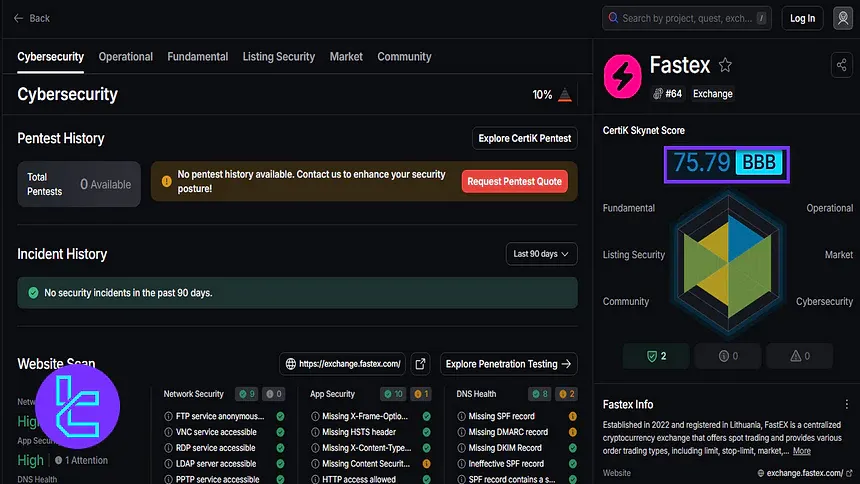The width and height of the screenshot is (860, 484).
Task: Click the #64 ranking badge
Action: click(667, 94)
